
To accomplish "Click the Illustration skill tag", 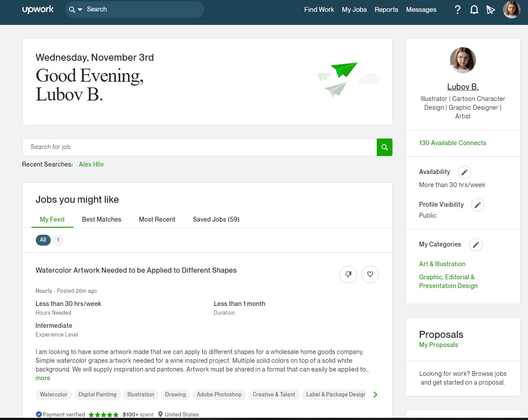I will pyautogui.click(x=141, y=395).
